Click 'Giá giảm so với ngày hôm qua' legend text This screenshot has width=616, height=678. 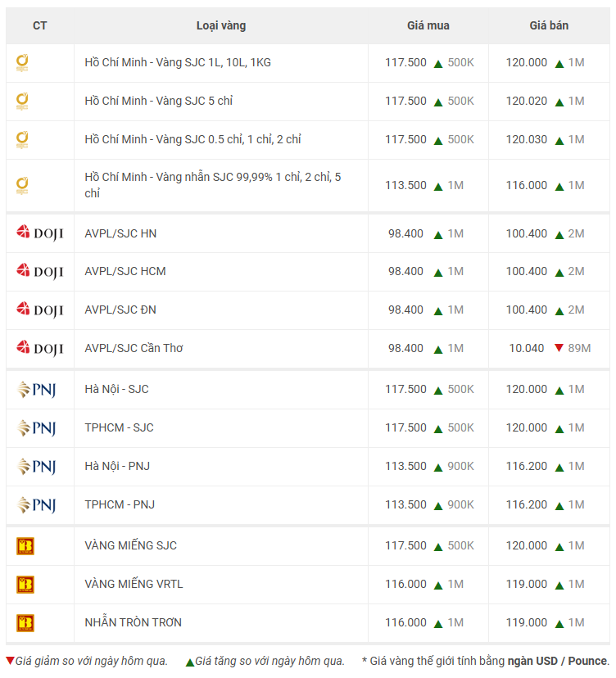pyautogui.click(x=91, y=661)
